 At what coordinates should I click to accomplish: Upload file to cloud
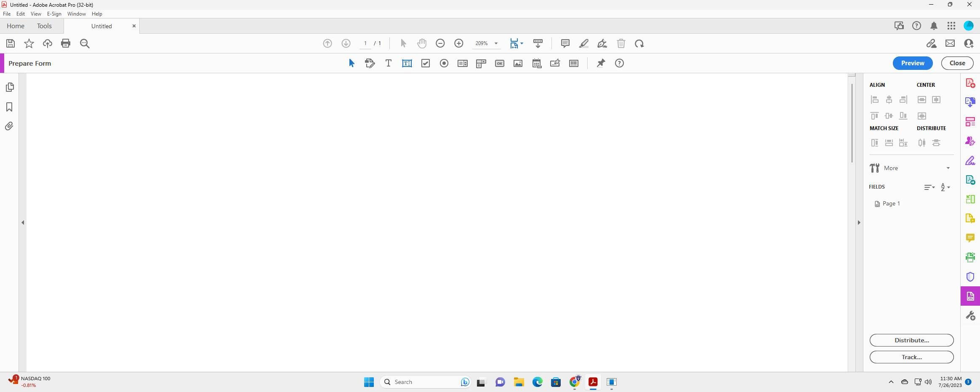pyautogui.click(x=48, y=43)
